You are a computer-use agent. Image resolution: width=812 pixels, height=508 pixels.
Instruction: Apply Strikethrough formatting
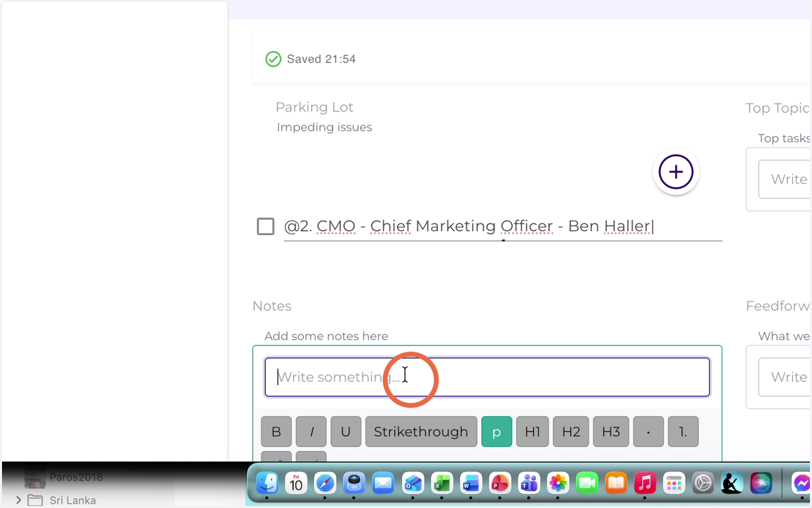coord(421,432)
